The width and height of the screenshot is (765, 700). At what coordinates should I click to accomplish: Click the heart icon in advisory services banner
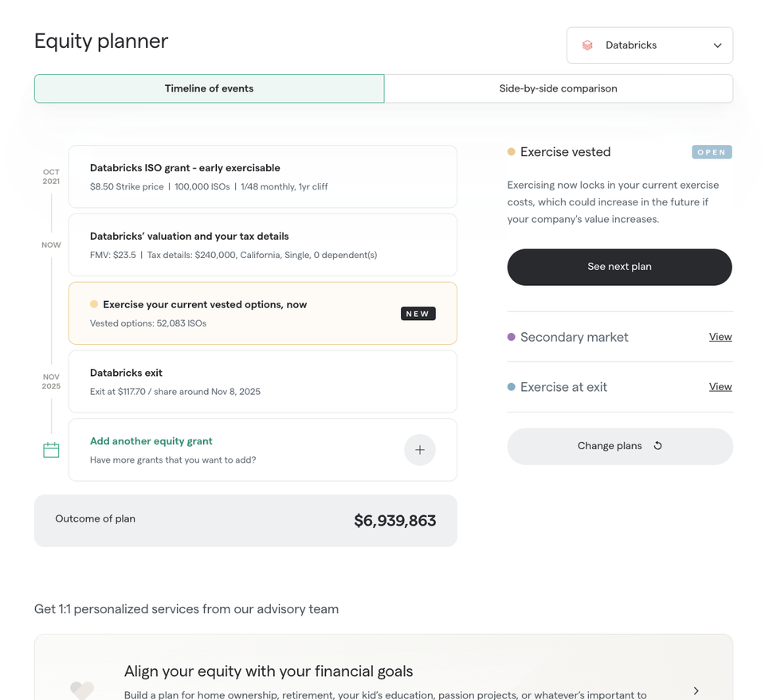coord(82,690)
